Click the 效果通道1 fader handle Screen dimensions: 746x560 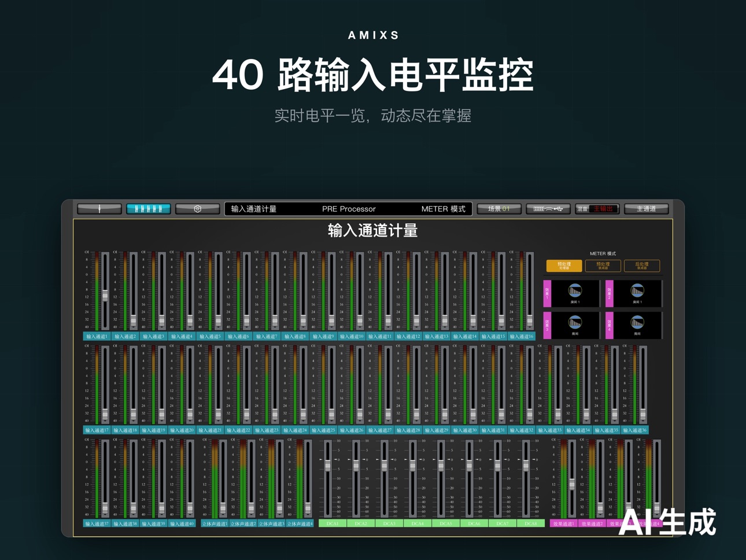[x=572, y=485]
